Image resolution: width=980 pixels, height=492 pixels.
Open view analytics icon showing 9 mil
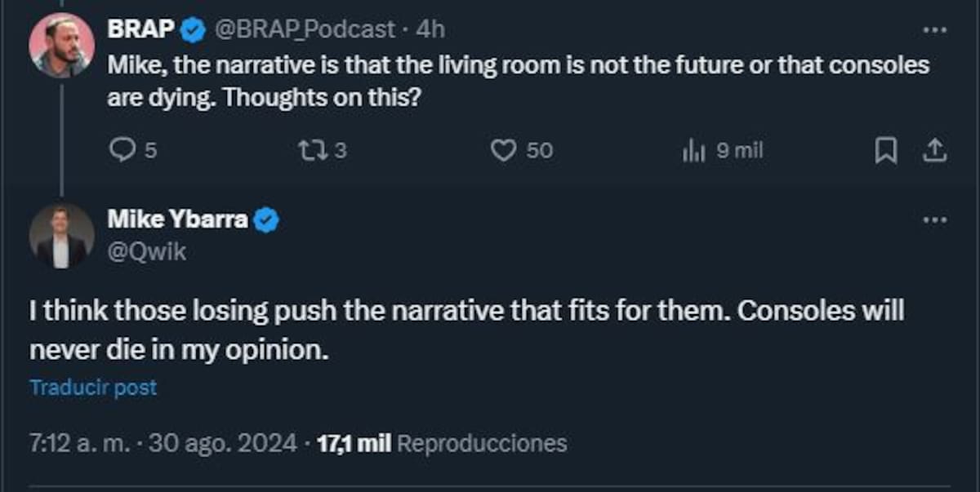click(x=693, y=151)
